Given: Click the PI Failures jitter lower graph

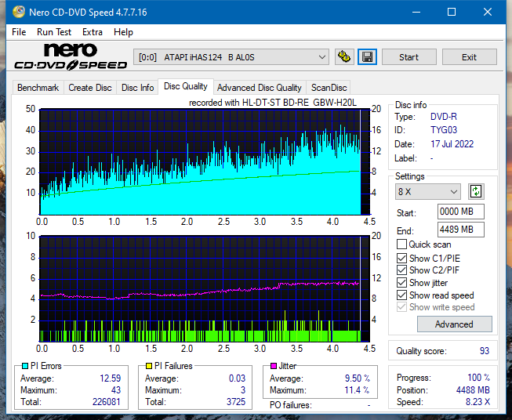Looking at the screenshot, I should [x=205, y=289].
